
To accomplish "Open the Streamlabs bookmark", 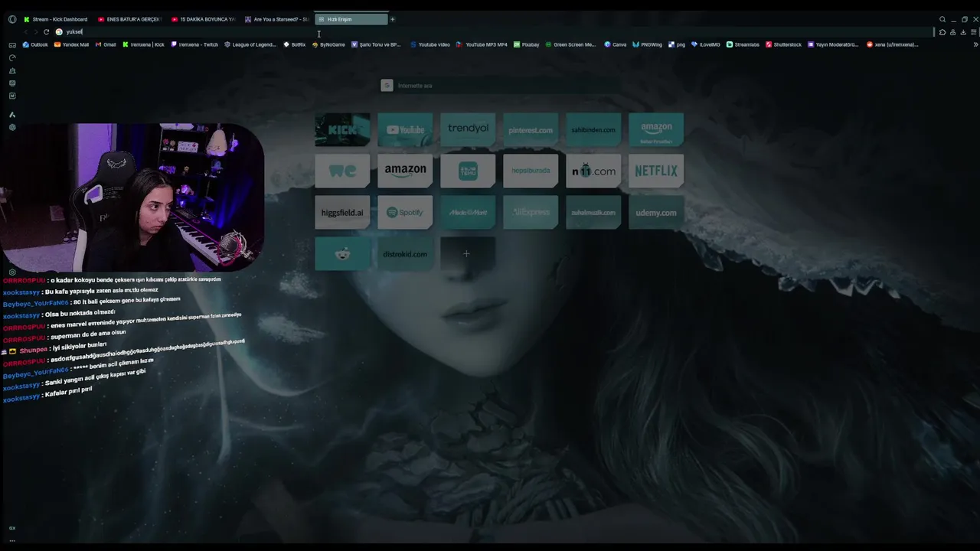I will point(743,44).
